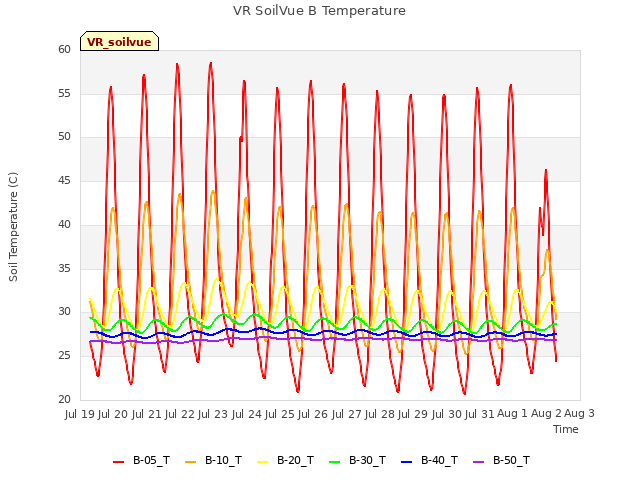
Task: Toggle the B-10_T series legend label
Action: tap(223, 461)
